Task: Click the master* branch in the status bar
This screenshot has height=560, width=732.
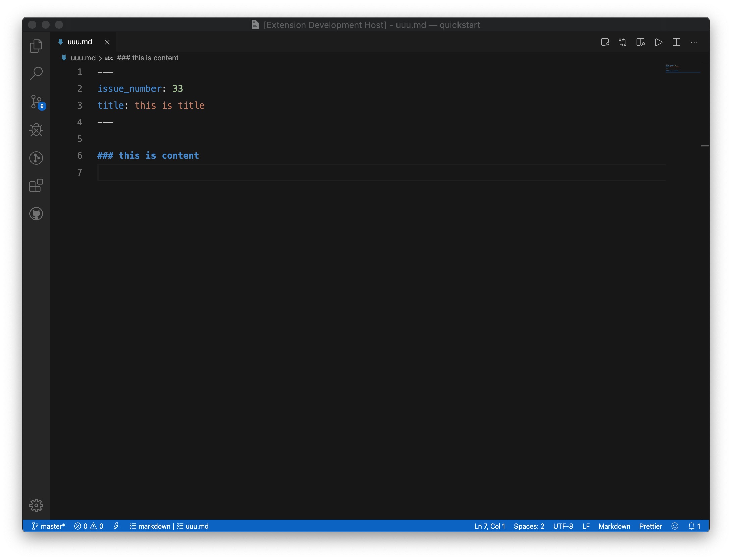Action: (48, 526)
